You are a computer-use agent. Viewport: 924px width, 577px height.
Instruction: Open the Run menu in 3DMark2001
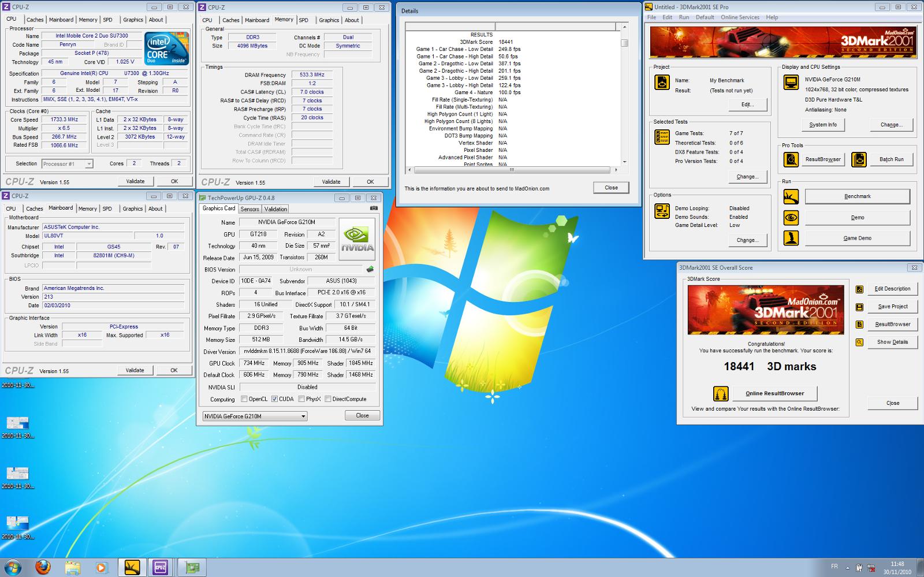click(x=684, y=17)
